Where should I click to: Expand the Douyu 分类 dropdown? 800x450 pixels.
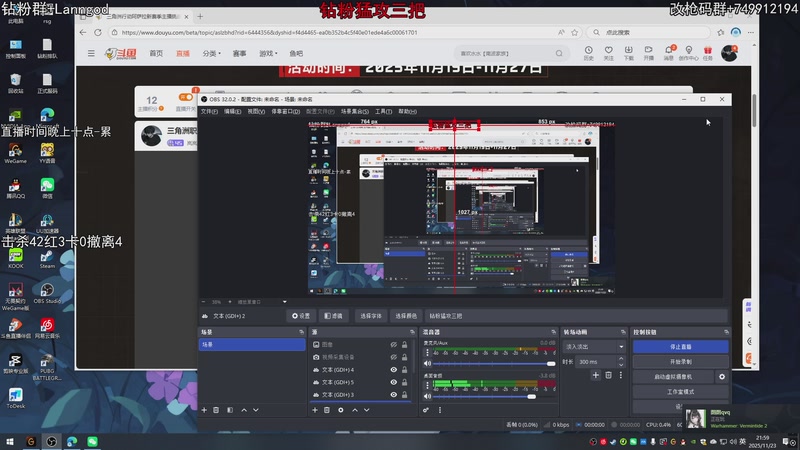212,53
